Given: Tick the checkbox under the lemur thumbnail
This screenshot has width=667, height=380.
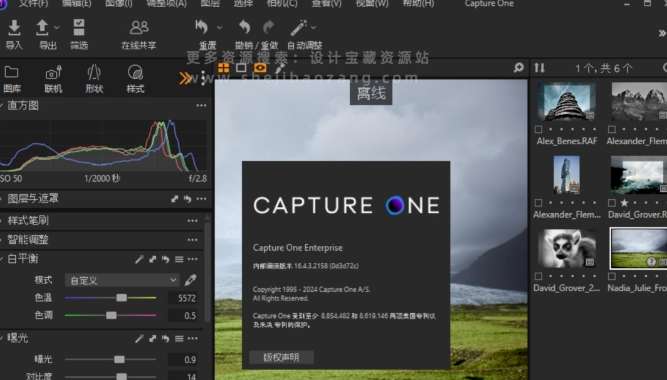Looking at the screenshot, I should (539, 276).
